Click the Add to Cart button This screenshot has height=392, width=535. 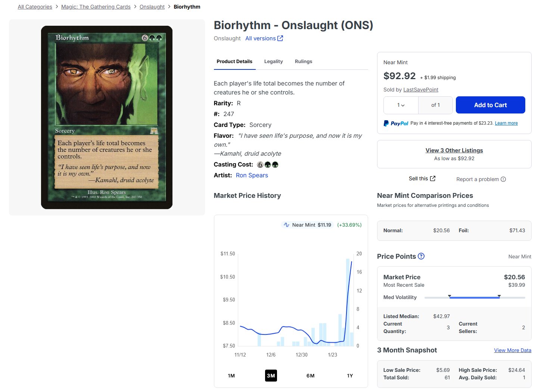click(x=490, y=105)
